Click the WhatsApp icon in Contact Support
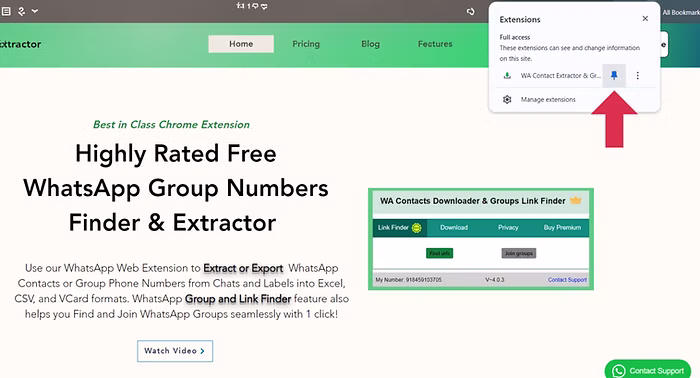 pos(619,371)
